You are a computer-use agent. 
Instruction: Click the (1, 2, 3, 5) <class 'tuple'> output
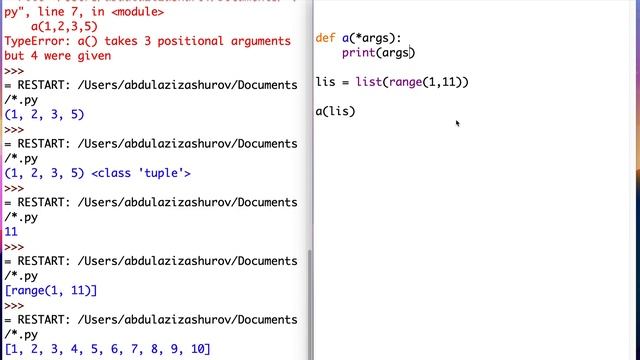[97, 173]
